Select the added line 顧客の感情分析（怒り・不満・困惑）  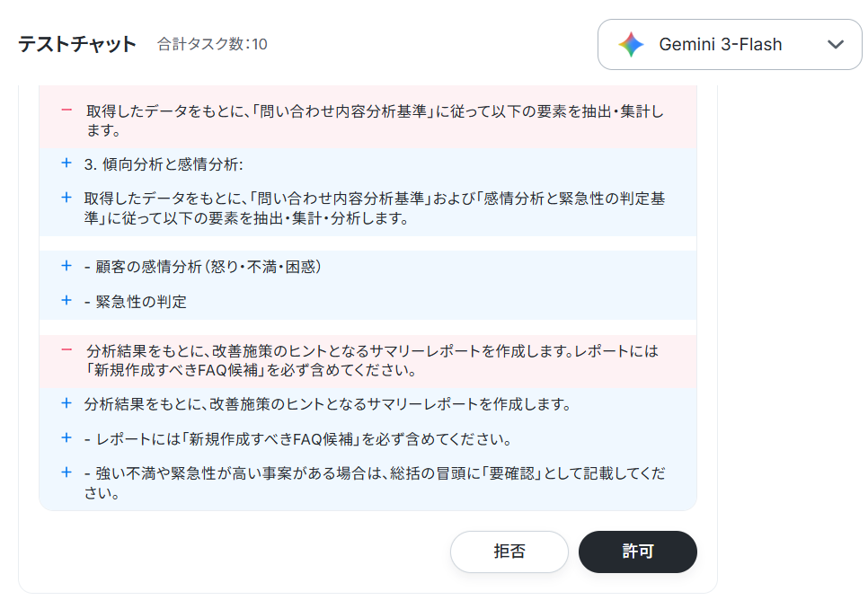(x=202, y=267)
